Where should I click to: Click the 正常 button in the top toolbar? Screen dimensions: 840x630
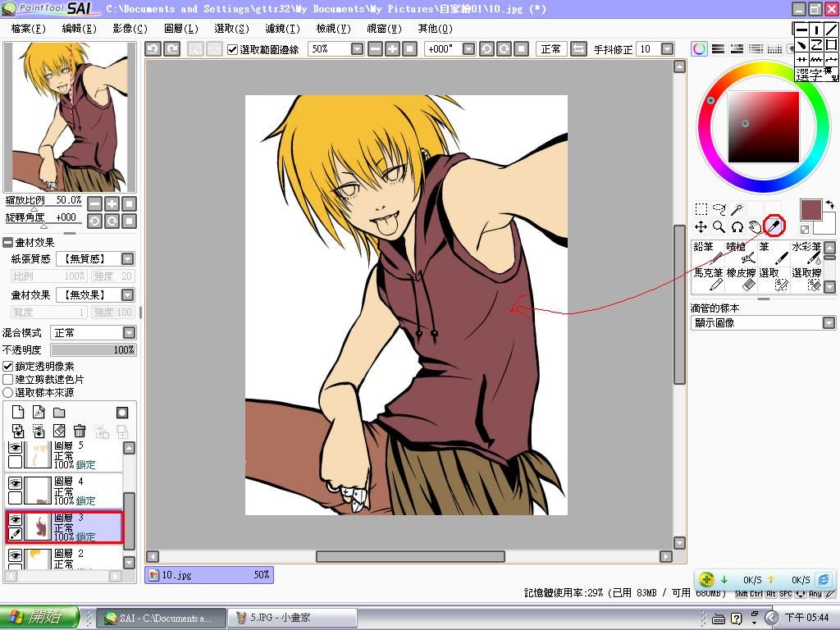coord(551,49)
